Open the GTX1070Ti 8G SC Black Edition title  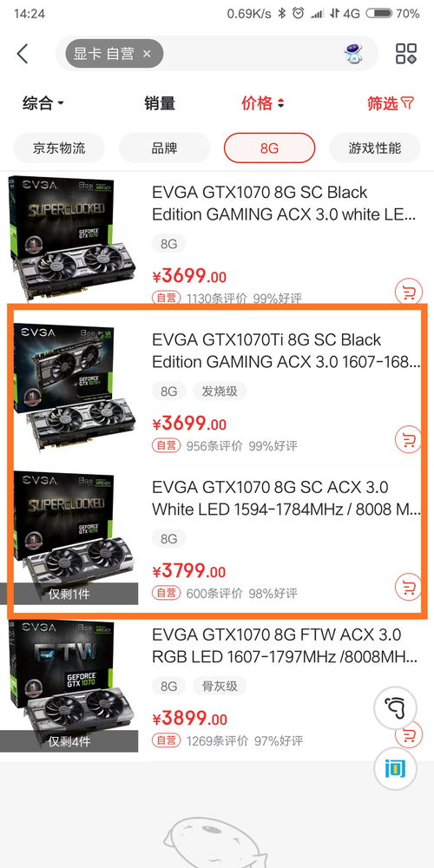[286, 351]
